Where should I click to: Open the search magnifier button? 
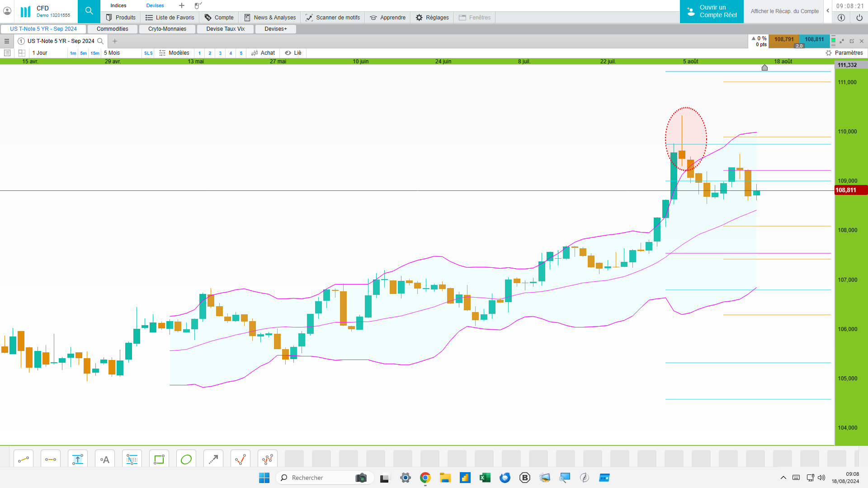[x=89, y=11]
